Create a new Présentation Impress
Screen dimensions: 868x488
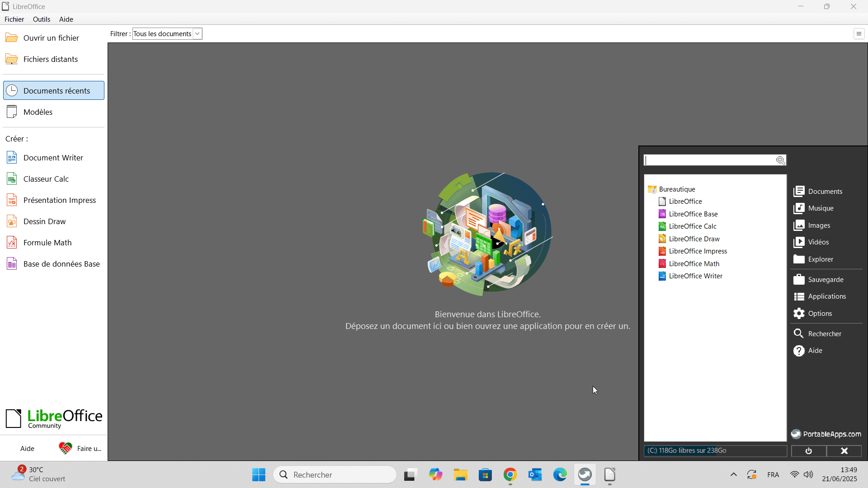54,200
